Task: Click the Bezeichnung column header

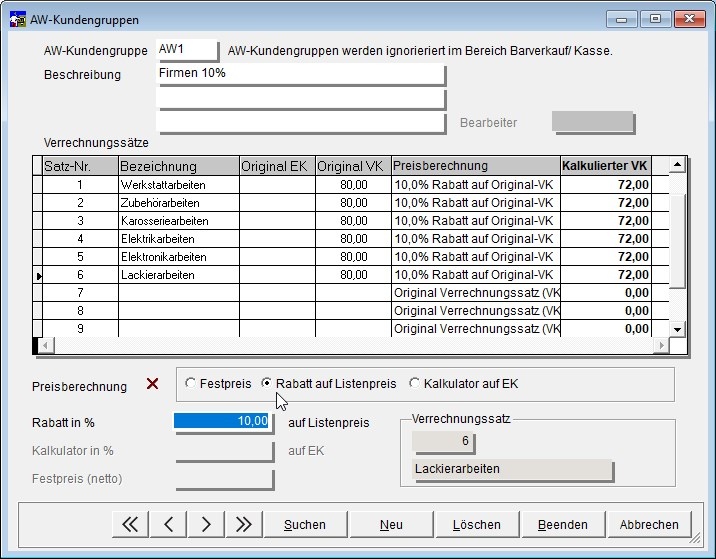Action: point(179,166)
